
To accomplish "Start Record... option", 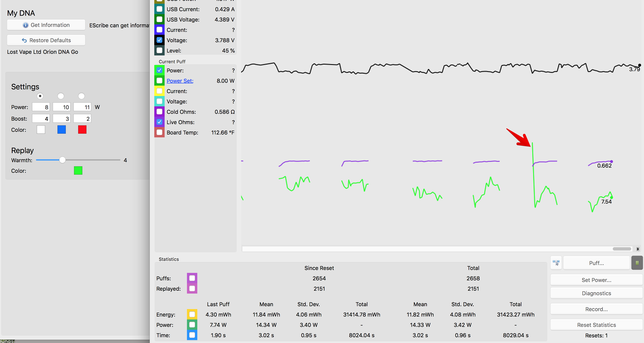I will 596,309.
